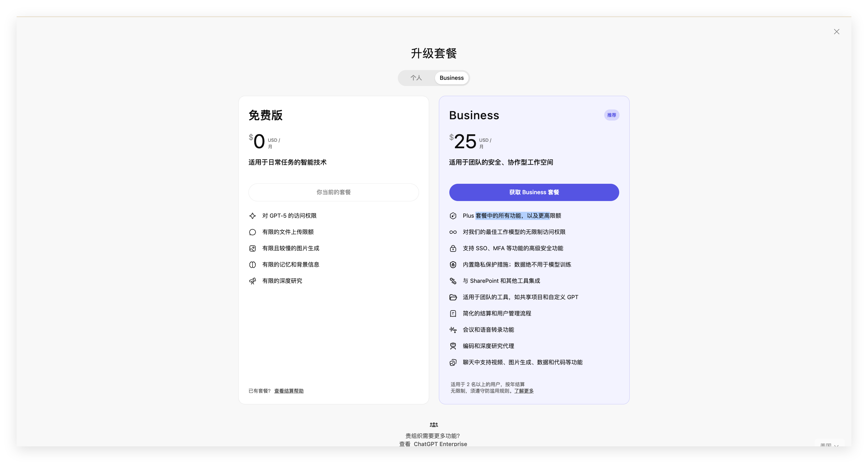This screenshot has height=463, width=868.
Task: Click the infinity icon for unlimited model access
Action: coord(453,232)
